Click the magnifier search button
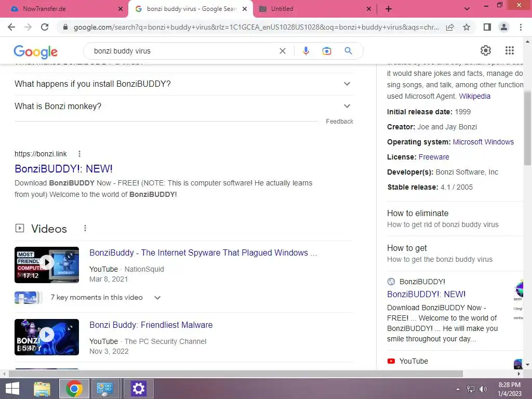Screen dimensions: 532x399 pos(348,51)
